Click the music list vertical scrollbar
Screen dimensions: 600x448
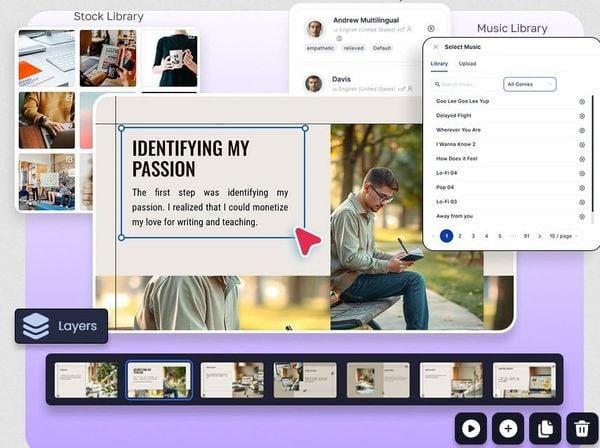click(x=593, y=153)
